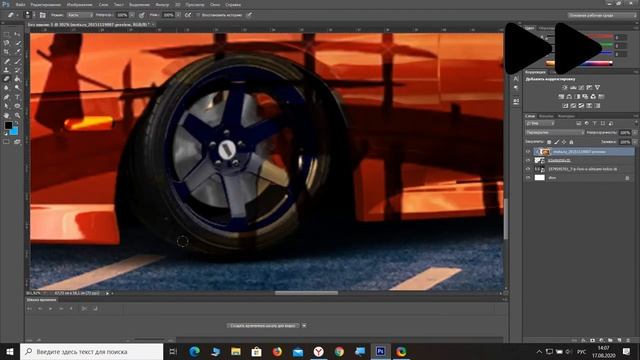Click the foreground color swatch
This screenshot has height=360, width=640.
(x=8, y=125)
